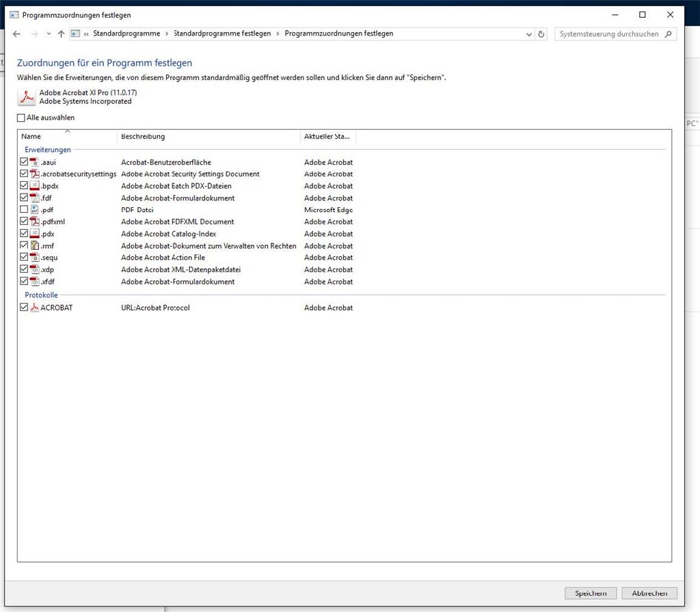Image resolution: width=700 pixels, height=612 pixels.
Task: Refresh the address bar location
Action: coord(541,34)
